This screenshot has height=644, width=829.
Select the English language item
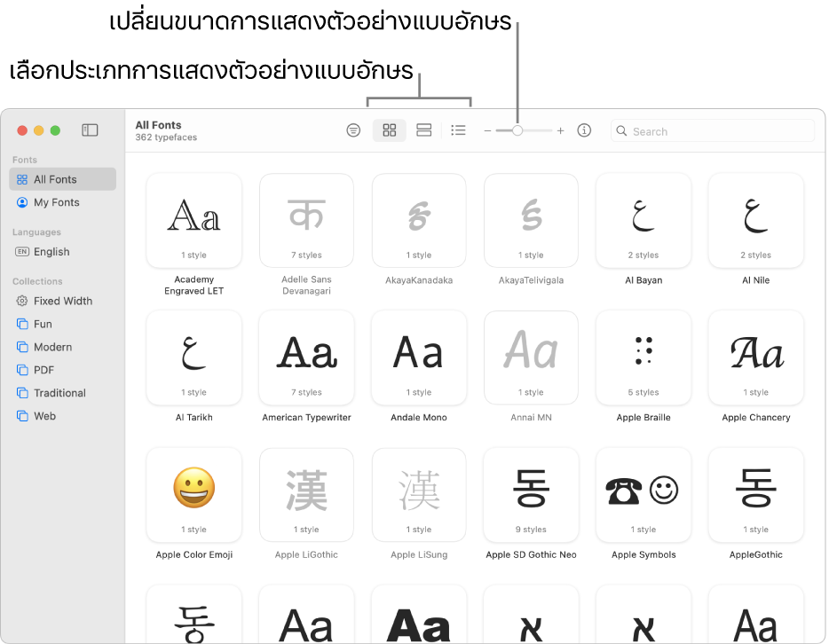[62, 251]
